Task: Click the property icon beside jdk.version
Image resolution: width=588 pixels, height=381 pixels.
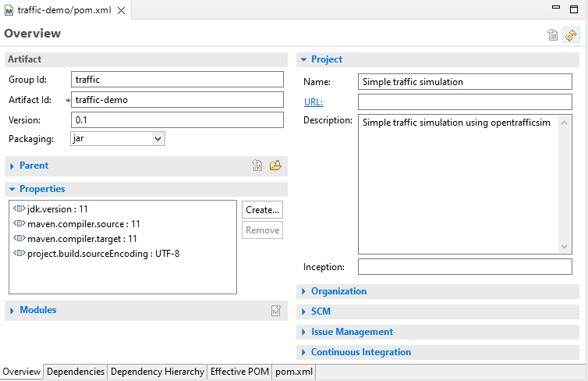Action: click(19, 208)
